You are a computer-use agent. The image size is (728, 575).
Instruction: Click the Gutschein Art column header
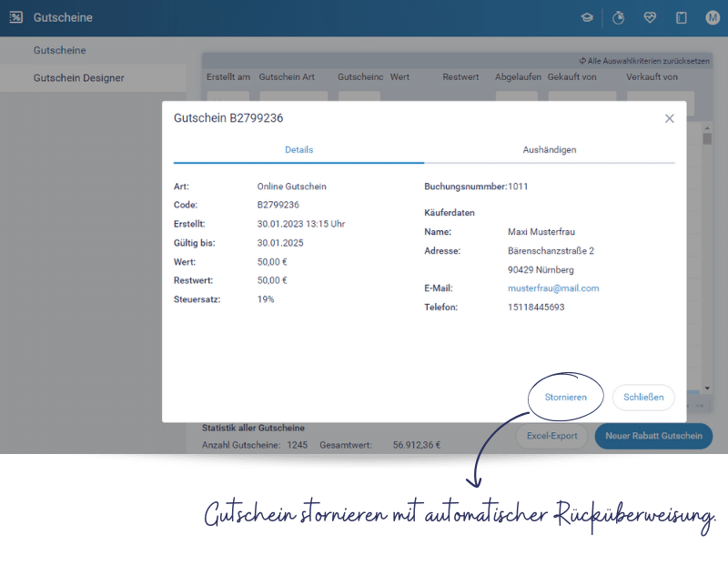click(x=287, y=77)
